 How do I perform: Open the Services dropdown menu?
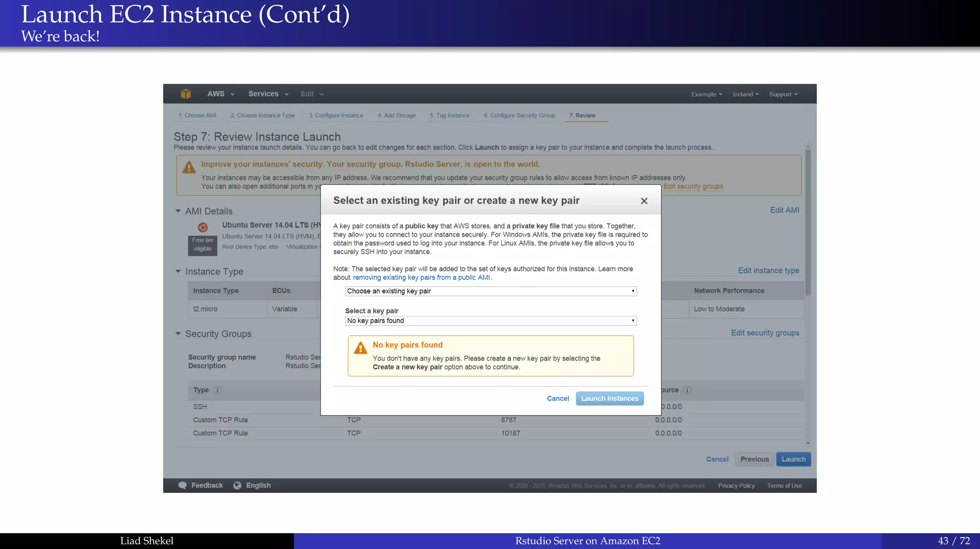coord(268,94)
